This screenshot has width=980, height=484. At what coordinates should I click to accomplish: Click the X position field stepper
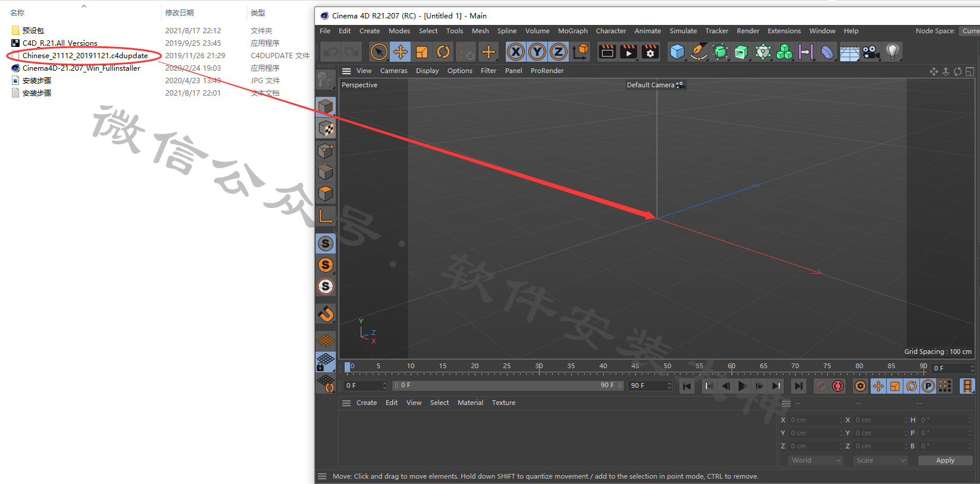click(841, 420)
